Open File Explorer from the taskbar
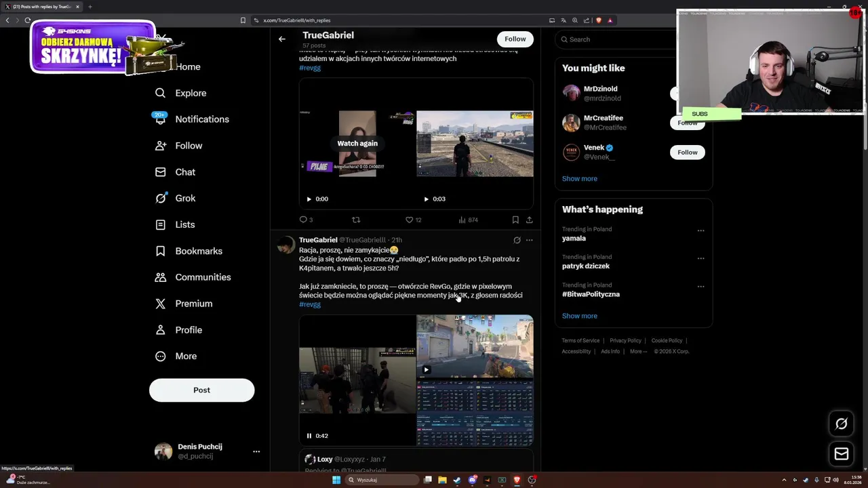The image size is (868, 488). coord(442,480)
